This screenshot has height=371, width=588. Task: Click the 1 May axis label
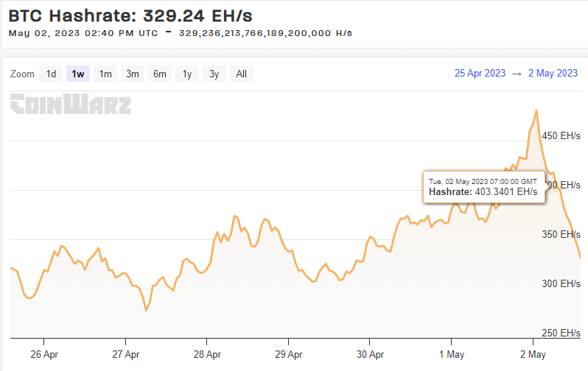[x=452, y=354]
